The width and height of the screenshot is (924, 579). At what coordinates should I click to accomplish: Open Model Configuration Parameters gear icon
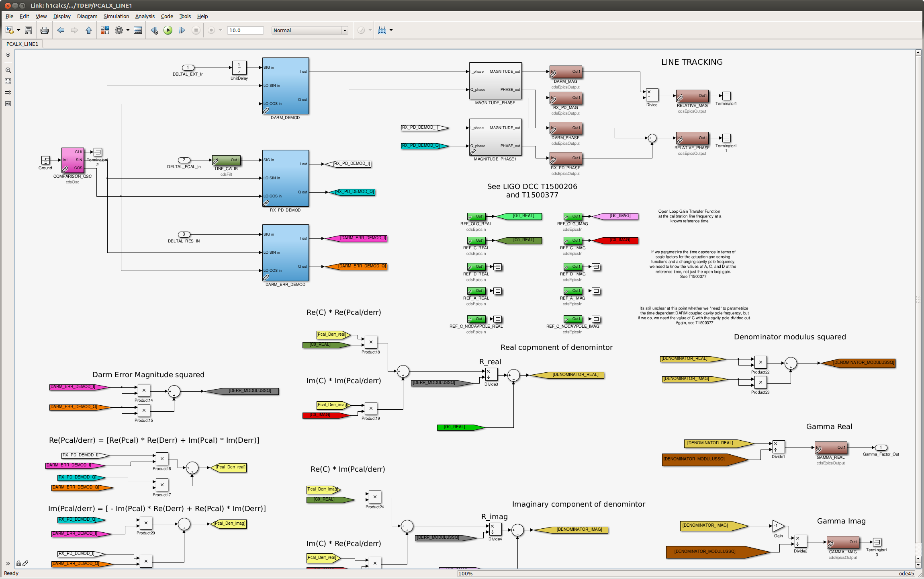click(x=119, y=30)
